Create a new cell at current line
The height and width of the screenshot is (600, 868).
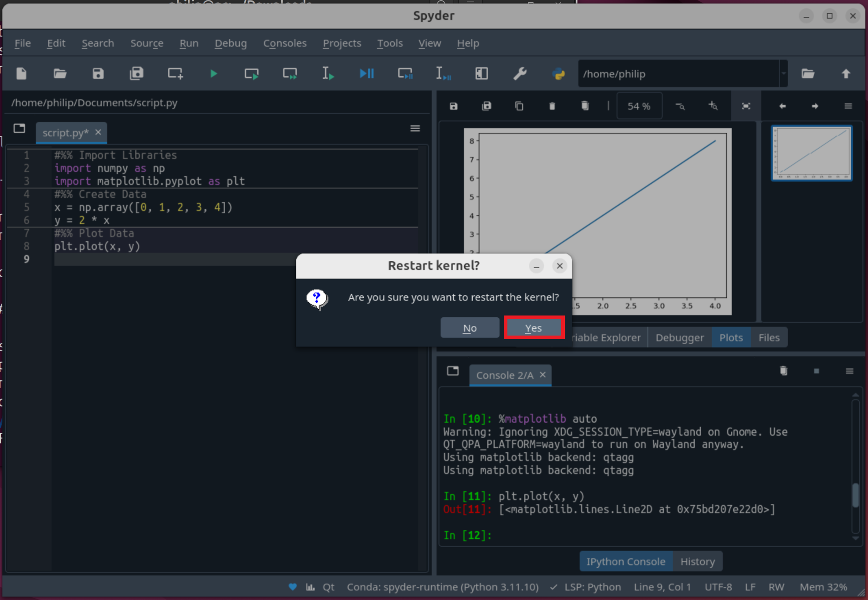coord(175,73)
